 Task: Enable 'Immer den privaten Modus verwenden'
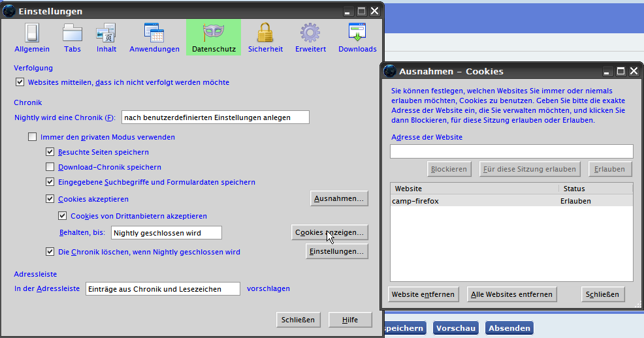(x=32, y=136)
